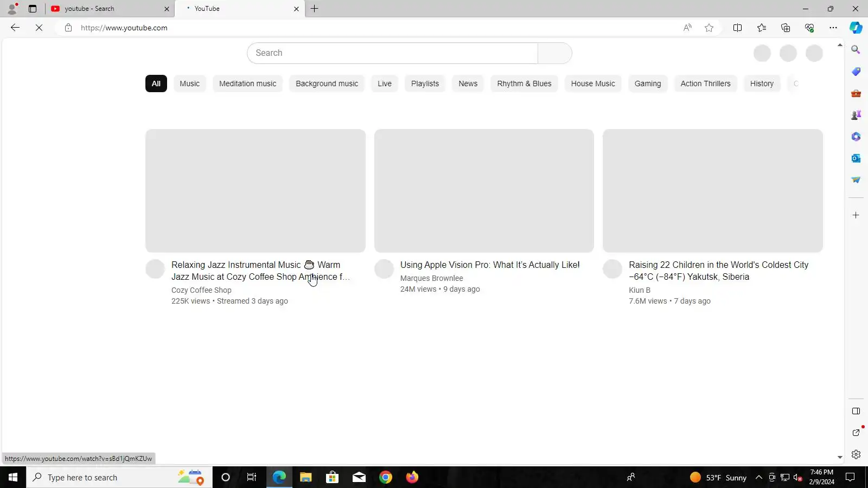Stop loading the page
This screenshot has width=868, height=488.
pyautogui.click(x=39, y=28)
